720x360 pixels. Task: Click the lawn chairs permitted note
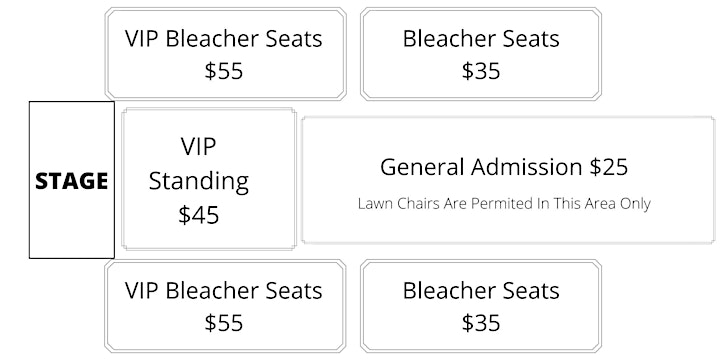tap(504, 203)
